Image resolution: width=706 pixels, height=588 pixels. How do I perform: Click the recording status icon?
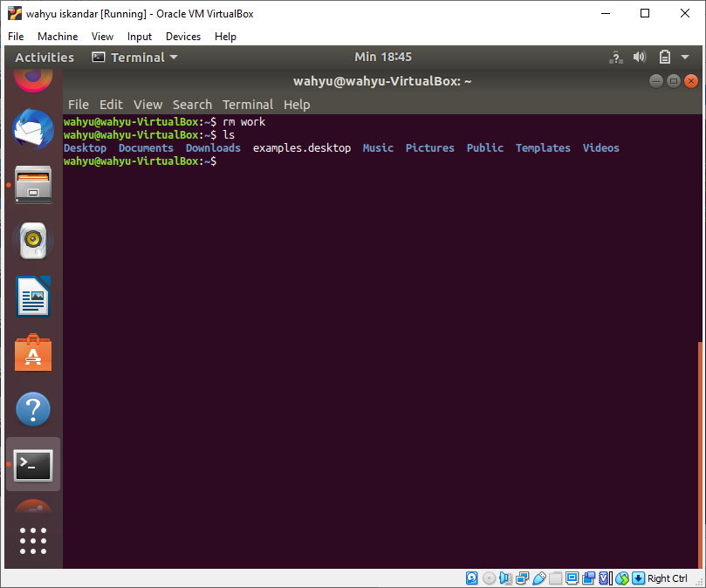(x=588, y=578)
